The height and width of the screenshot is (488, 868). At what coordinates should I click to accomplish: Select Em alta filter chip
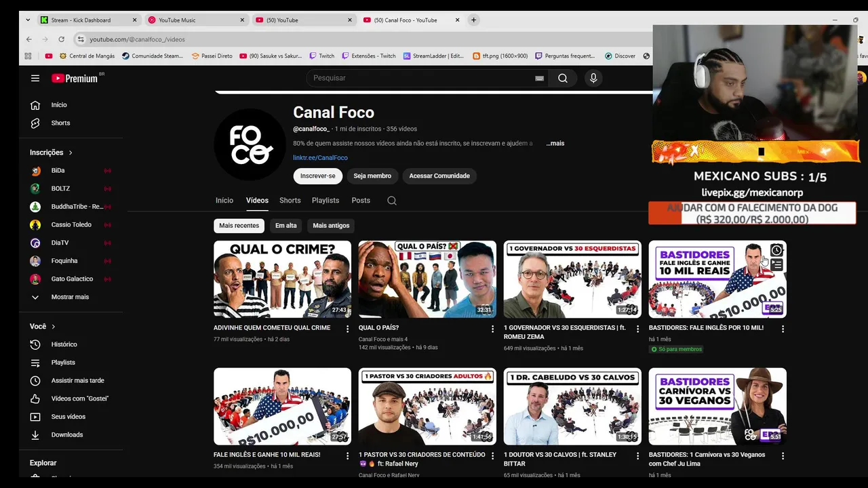click(285, 226)
